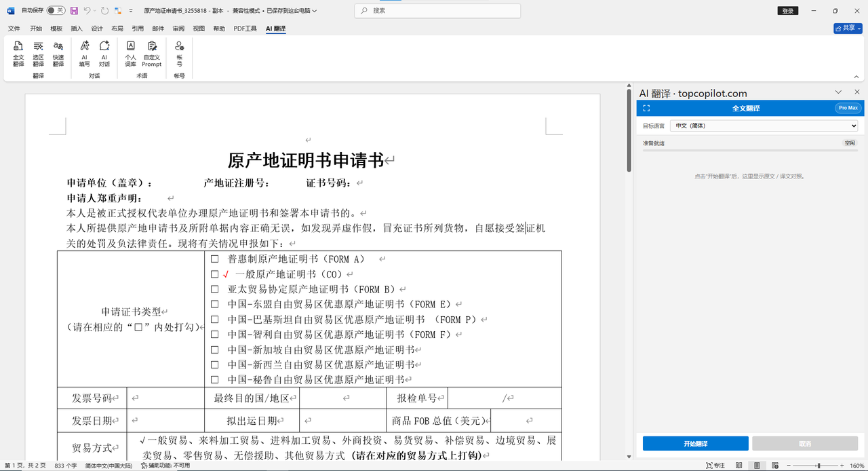Open the customize quick access toolbar dropdown
This screenshot has height=471, width=868.
tap(130, 11)
